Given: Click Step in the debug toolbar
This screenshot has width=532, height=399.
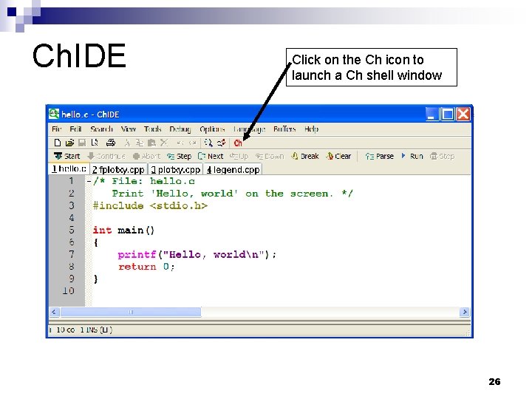Looking at the screenshot, I should tap(179, 156).
